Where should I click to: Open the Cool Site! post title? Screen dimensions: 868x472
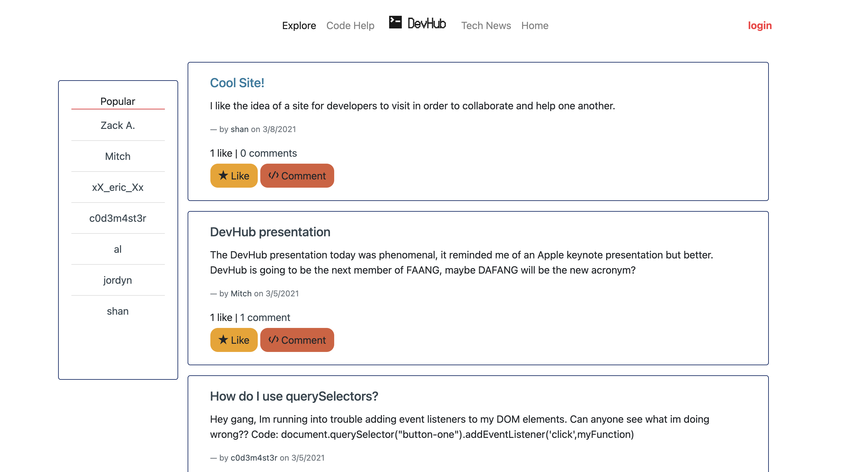(x=237, y=83)
